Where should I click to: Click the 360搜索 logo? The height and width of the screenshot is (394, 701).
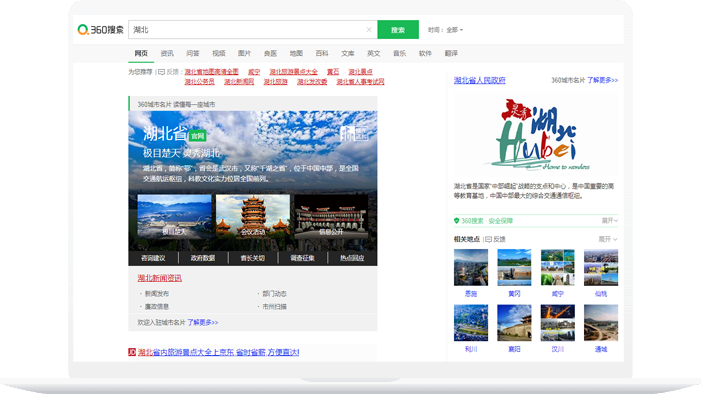(101, 30)
